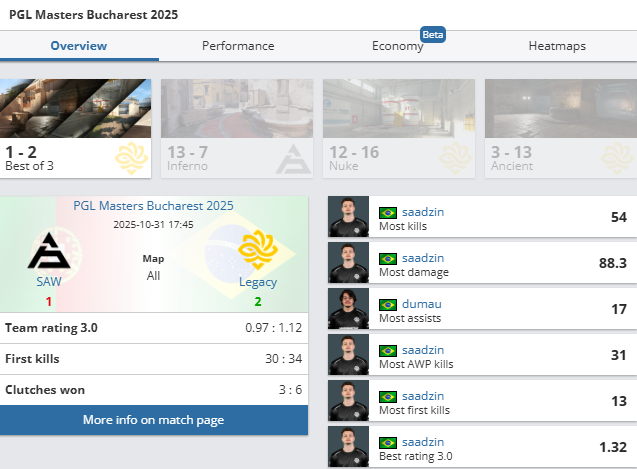The height and width of the screenshot is (469, 637).
Task: Click the Legacy team logo
Action: pos(258,251)
